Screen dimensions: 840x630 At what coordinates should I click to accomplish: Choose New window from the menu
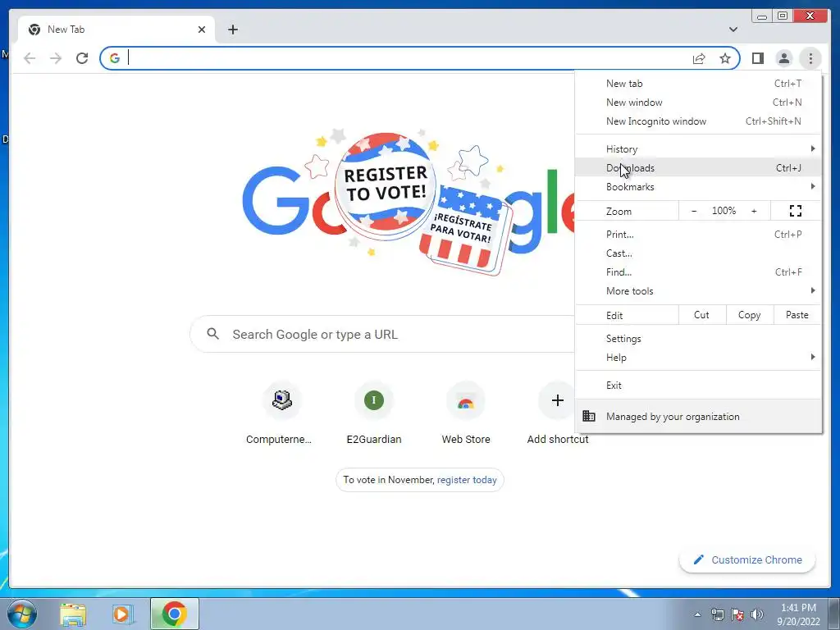(x=698, y=103)
